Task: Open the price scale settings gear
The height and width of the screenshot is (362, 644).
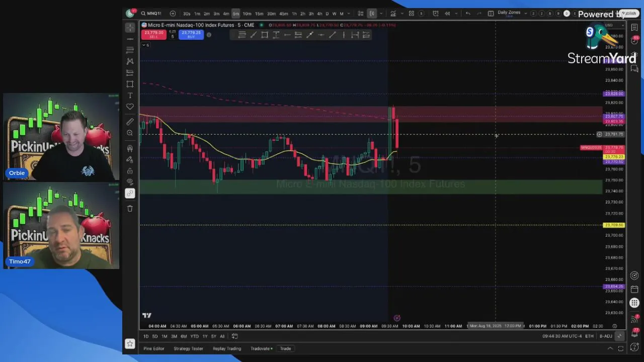Action: (614, 326)
